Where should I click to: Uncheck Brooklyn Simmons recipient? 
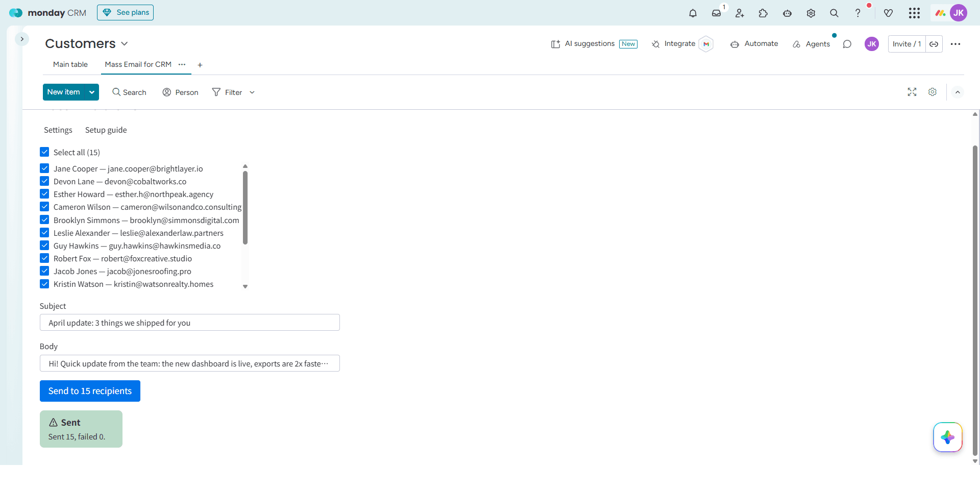tap(44, 220)
